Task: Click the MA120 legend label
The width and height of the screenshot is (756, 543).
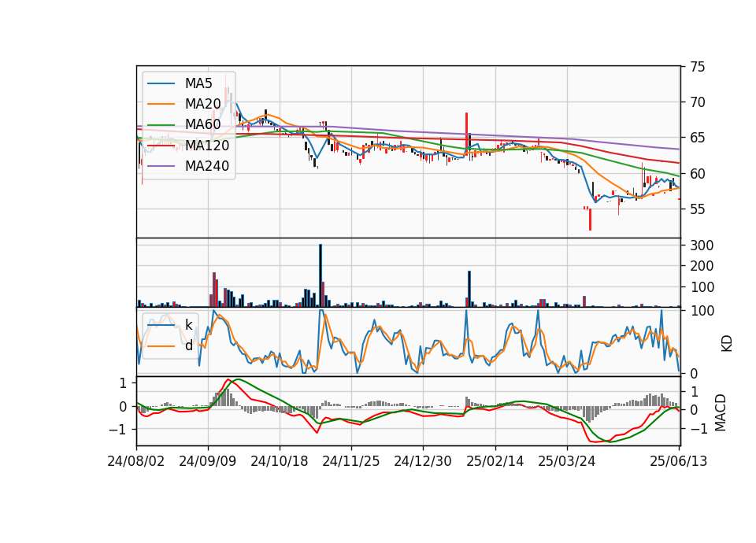Action: 207,145
